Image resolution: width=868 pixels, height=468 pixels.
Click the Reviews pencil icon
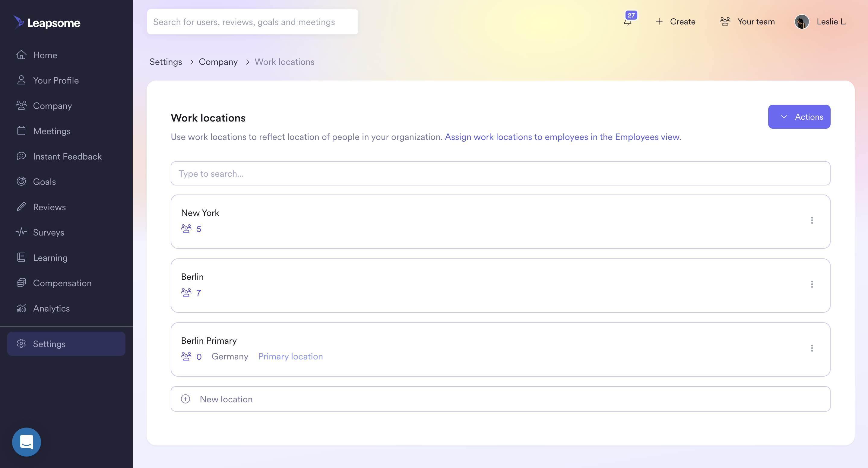(x=21, y=207)
